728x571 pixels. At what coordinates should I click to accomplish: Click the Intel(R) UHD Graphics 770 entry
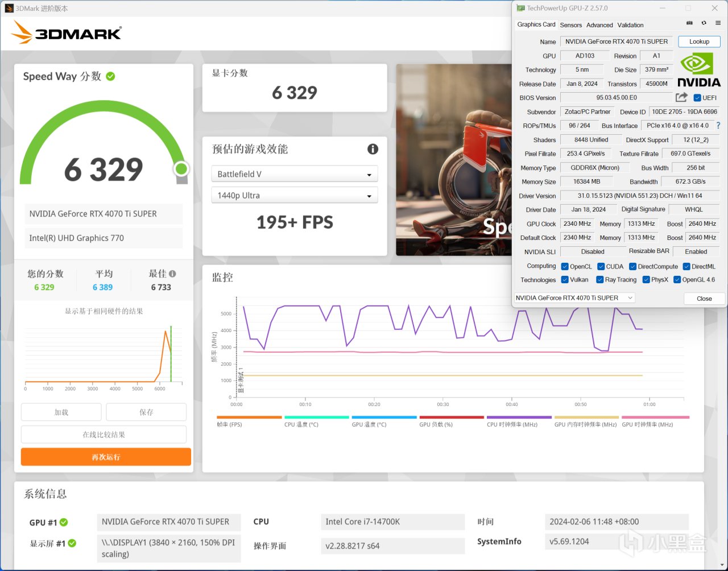pos(104,238)
